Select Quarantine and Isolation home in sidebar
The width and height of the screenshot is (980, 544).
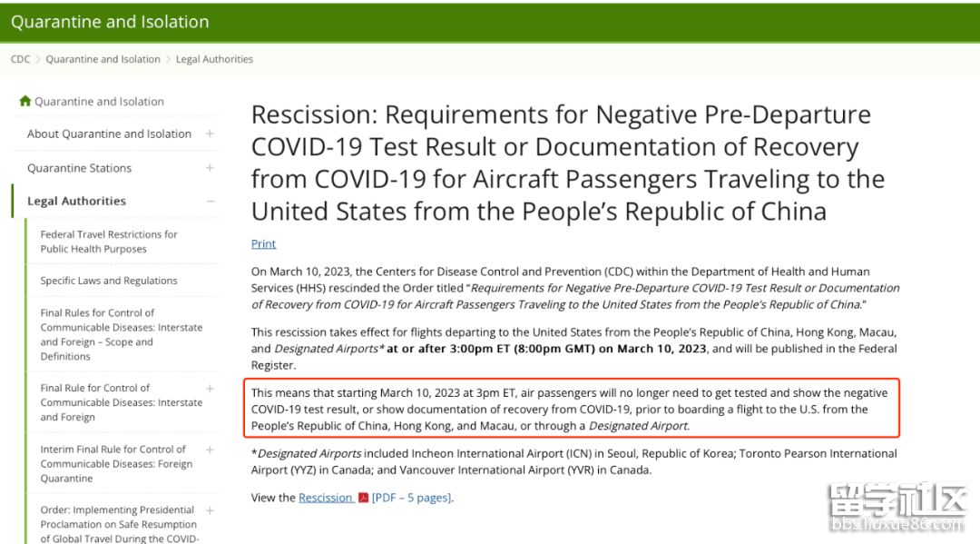99,102
